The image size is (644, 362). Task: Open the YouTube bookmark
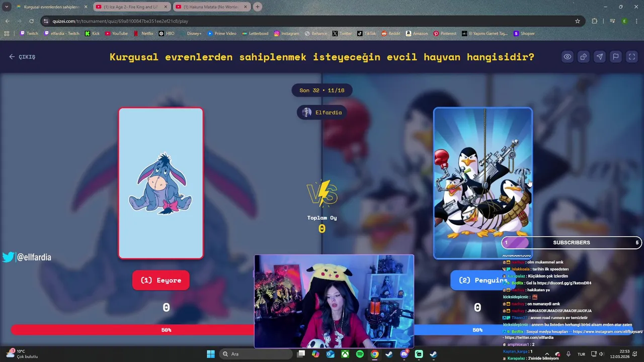click(116, 34)
